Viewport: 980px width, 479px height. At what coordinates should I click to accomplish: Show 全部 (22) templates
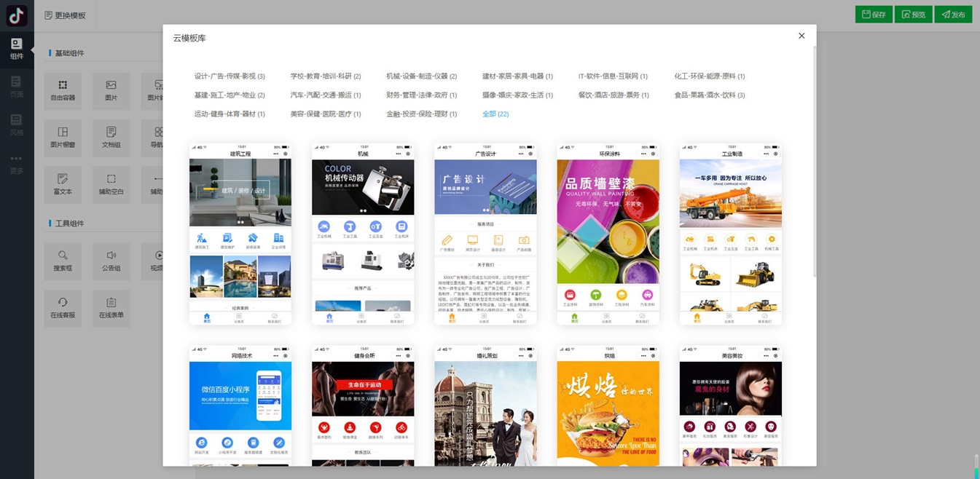tap(495, 114)
